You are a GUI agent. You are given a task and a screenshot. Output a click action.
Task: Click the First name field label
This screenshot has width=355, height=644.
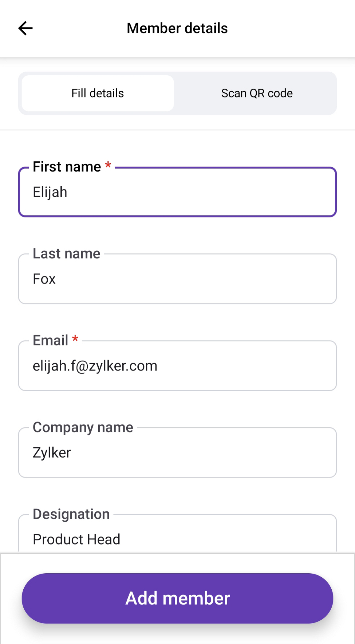[67, 167]
